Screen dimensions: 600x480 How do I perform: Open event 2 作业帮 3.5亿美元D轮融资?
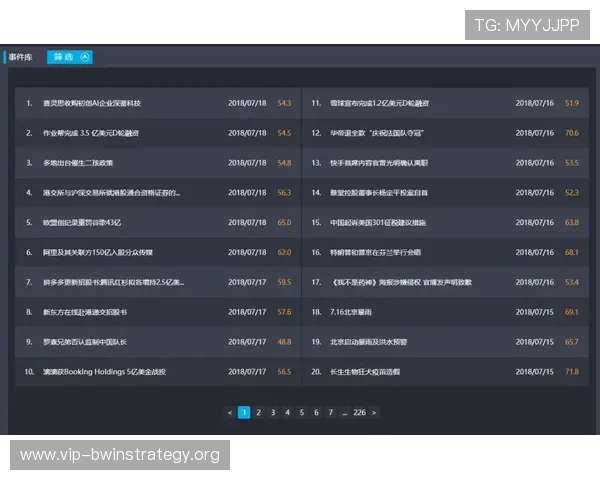coord(91,133)
